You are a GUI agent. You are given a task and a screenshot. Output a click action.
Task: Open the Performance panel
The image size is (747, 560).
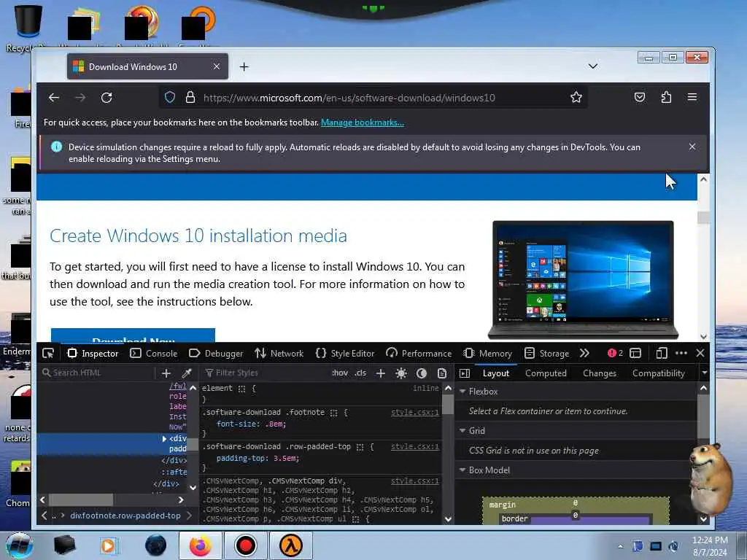[419, 354]
